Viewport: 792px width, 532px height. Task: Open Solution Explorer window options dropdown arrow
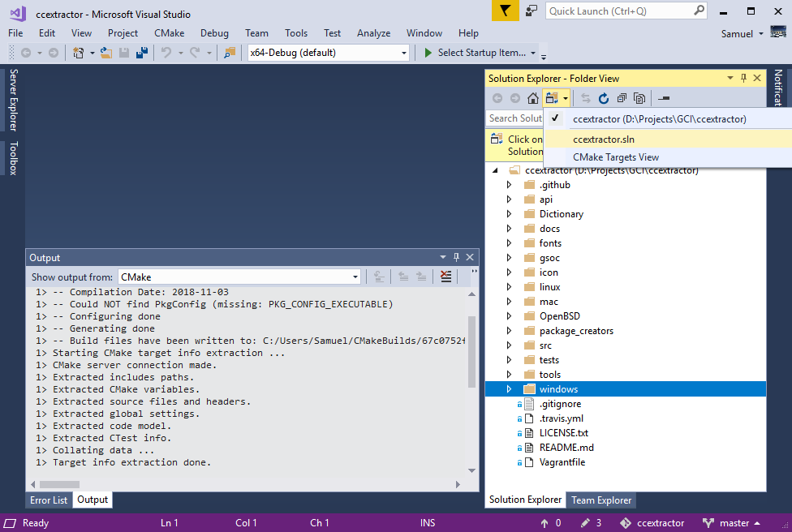click(x=730, y=78)
